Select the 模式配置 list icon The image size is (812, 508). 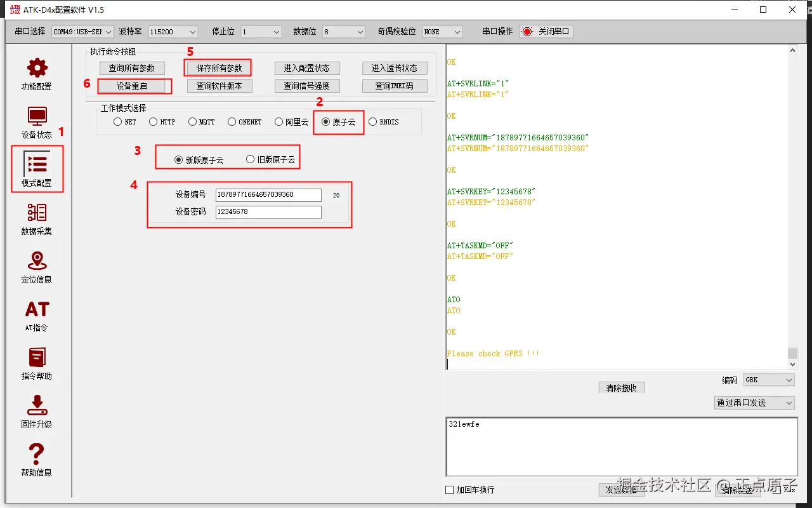[x=37, y=164]
